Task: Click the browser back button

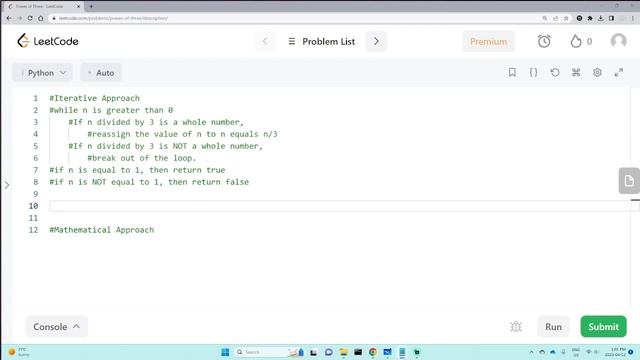Action: point(9,18)
